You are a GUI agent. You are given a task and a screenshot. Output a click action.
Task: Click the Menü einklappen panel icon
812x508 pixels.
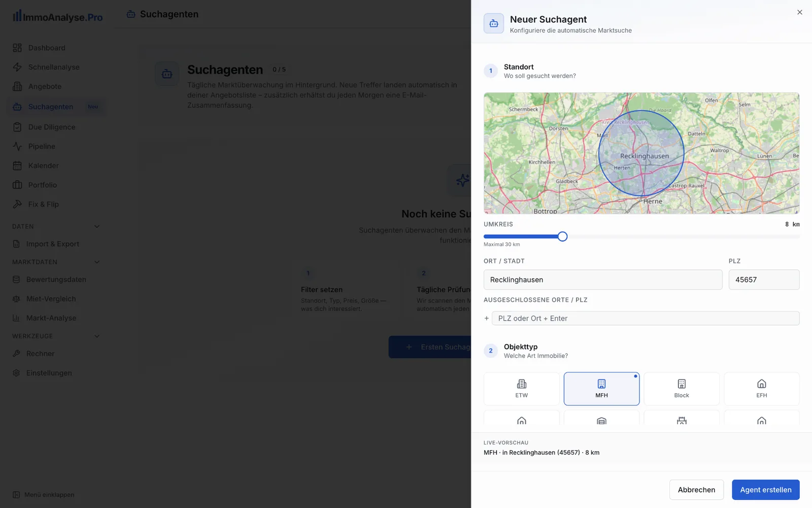[16, 495]
